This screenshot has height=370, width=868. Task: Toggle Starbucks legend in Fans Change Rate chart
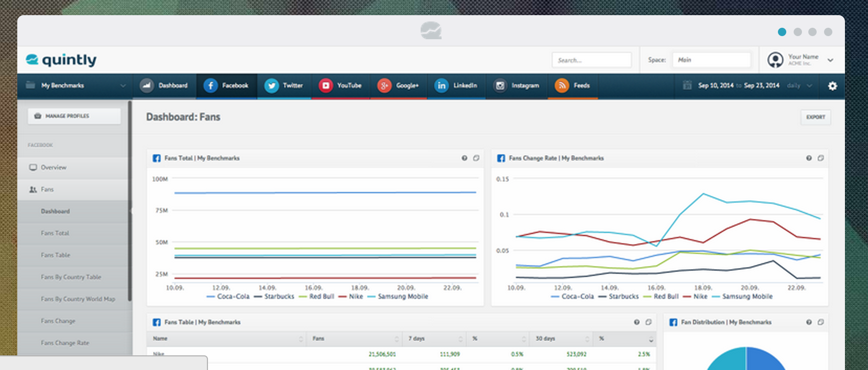[619, 297]
